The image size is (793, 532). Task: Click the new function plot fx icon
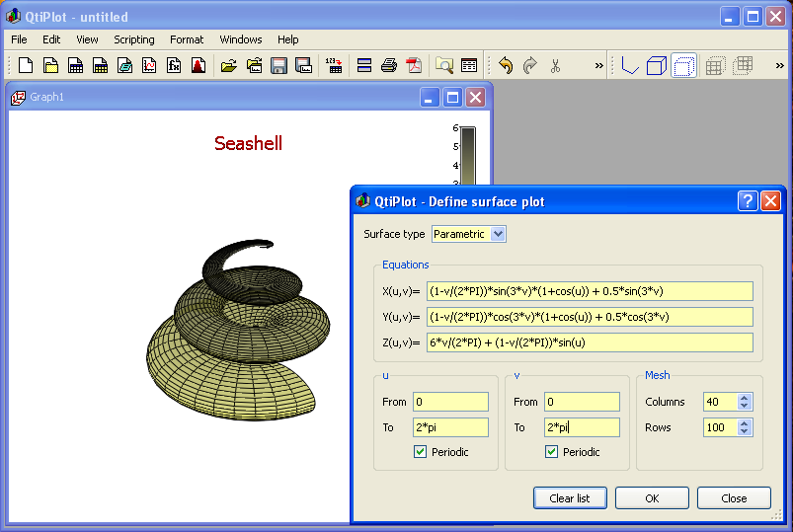point(174,66)
